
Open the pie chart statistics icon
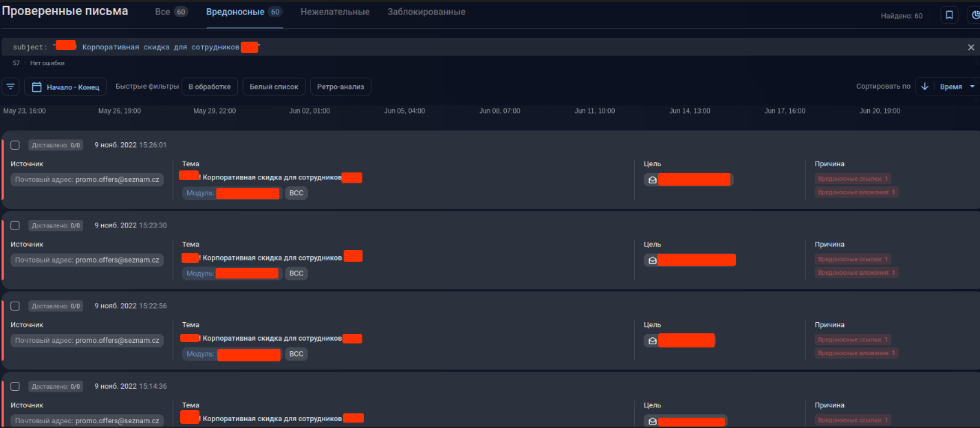(975, 15)
